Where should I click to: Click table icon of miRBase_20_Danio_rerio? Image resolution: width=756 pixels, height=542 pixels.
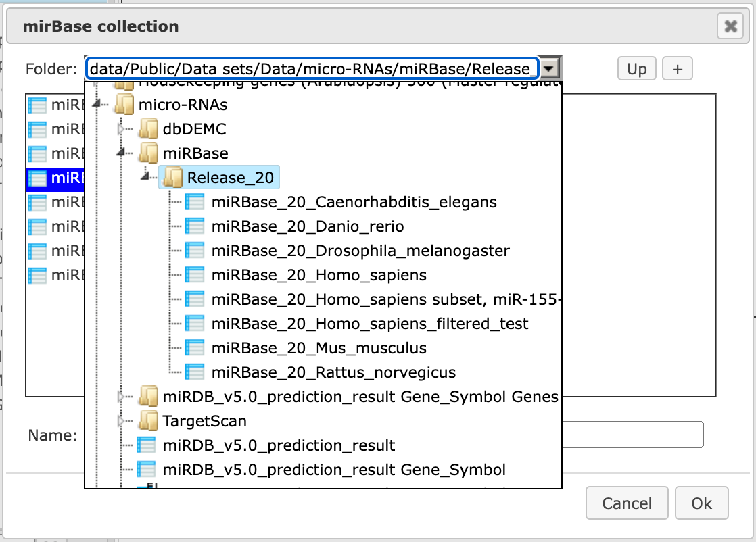195,226
